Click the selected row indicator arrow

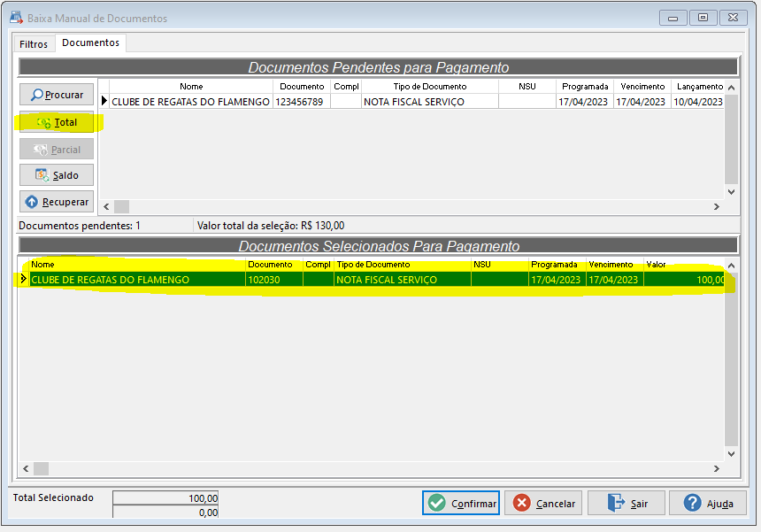click(x=23, y=279)
